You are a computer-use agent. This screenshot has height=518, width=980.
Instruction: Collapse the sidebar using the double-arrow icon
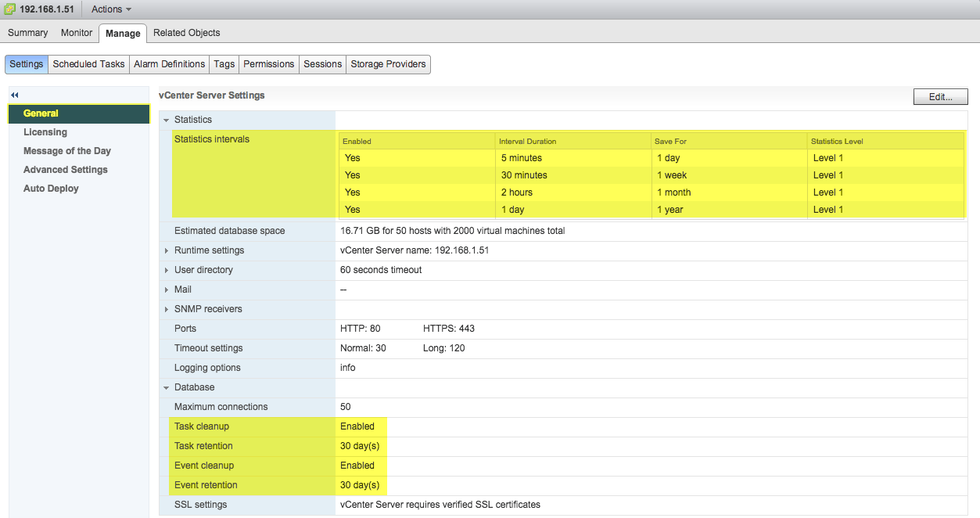(14, 94)
